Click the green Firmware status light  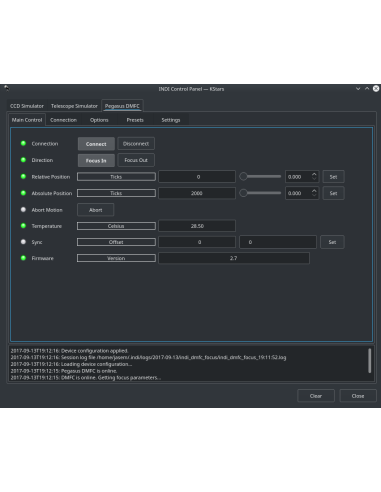coord(23,258)
